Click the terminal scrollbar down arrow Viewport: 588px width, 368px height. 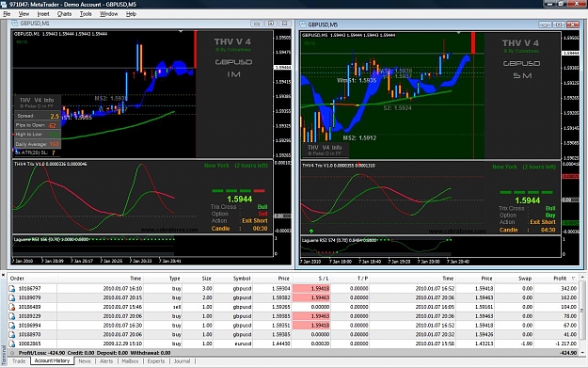tap(582, 353)
